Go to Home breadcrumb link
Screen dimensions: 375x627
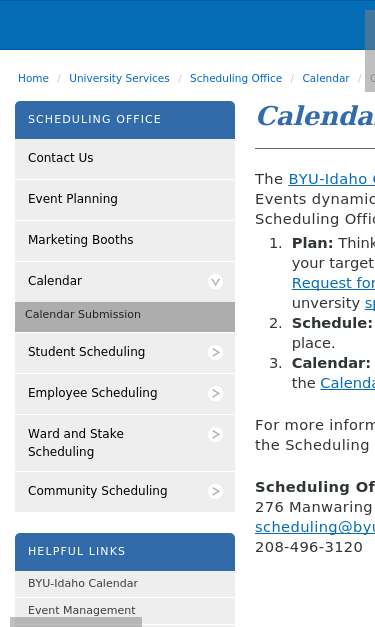pos(33,78)
